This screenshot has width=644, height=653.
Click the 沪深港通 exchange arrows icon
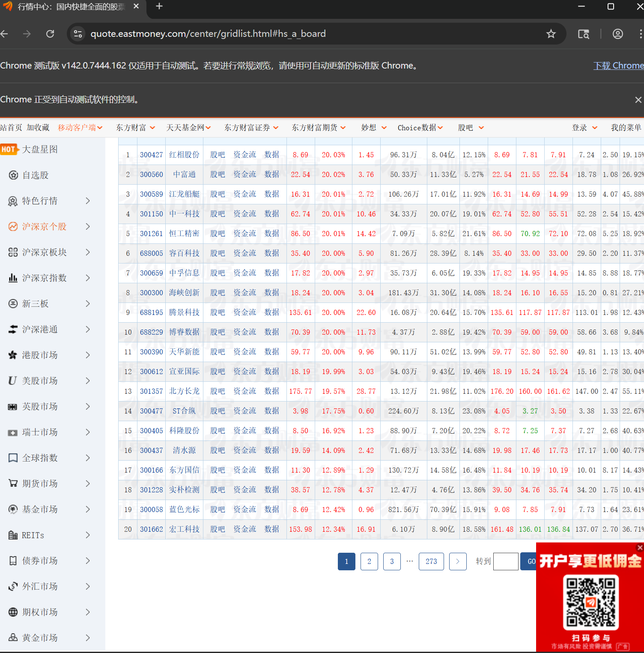(13, 329)
